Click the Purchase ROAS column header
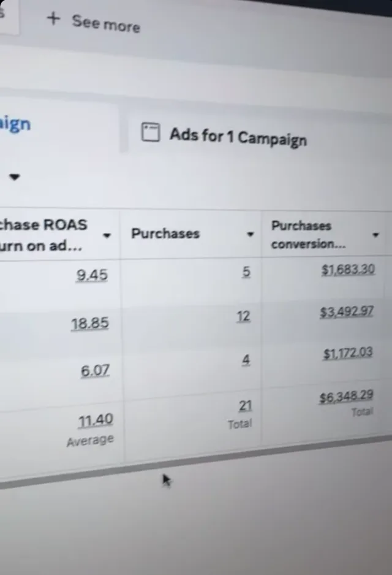This screenshot has height=575, width=392. (43, 235)
